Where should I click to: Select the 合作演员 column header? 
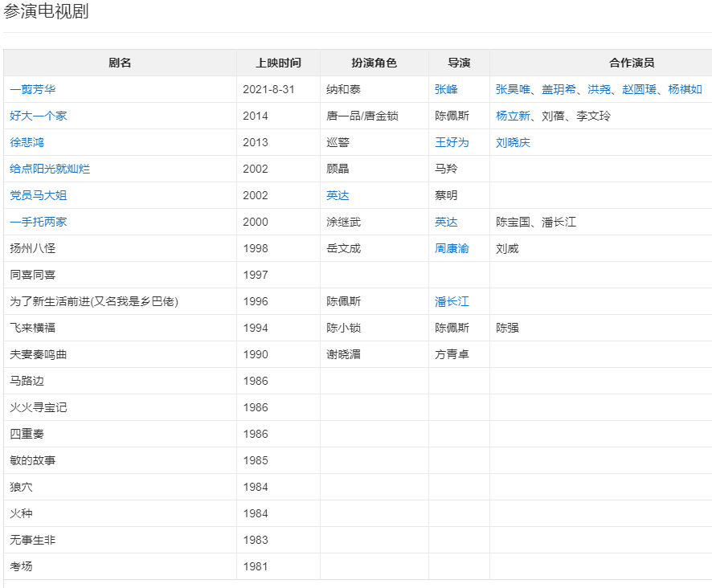pyautogui.click(x=632, y=63)
